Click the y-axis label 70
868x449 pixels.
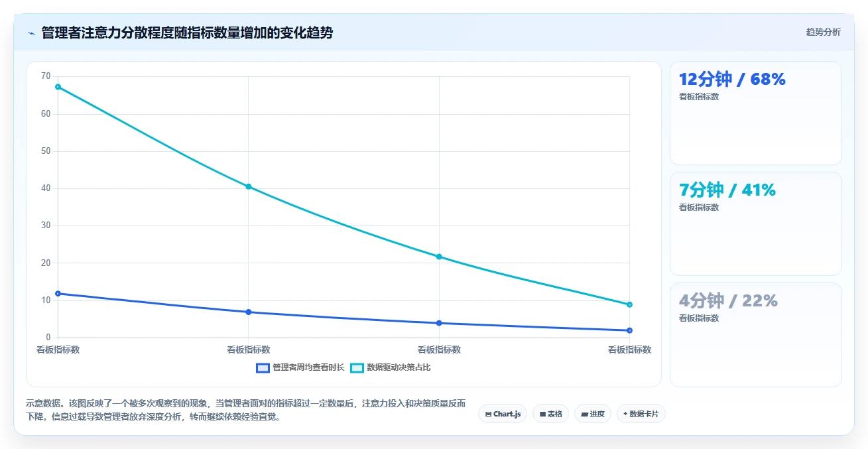click(x=46, y=76)
